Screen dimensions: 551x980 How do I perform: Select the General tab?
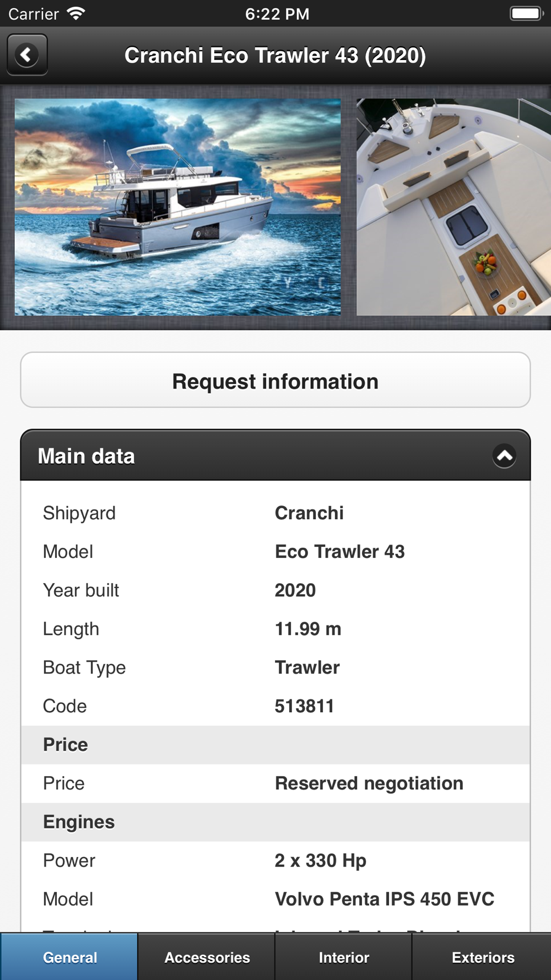click(x=69, y=957)
